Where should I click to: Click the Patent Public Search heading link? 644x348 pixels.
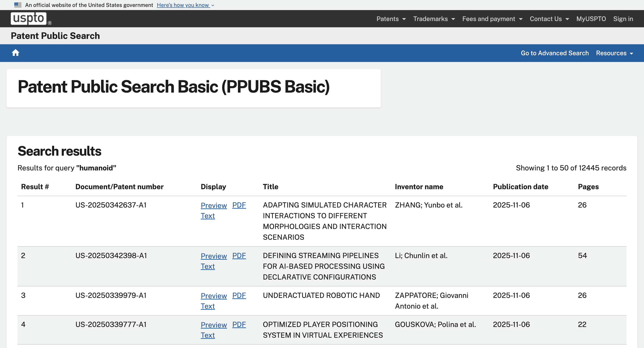click(x=55, y=36)
